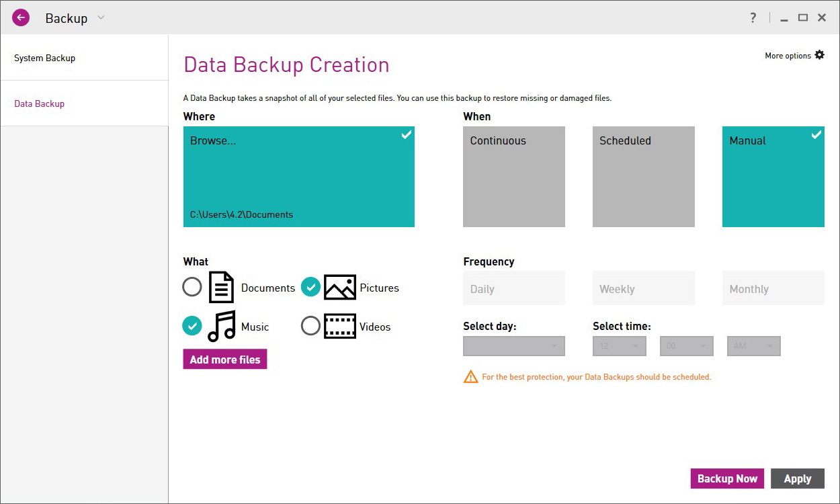Image resolution: width=840 pixels, height=504 pixels.
Task: Click the Documents label text
Action: point(268,288)
